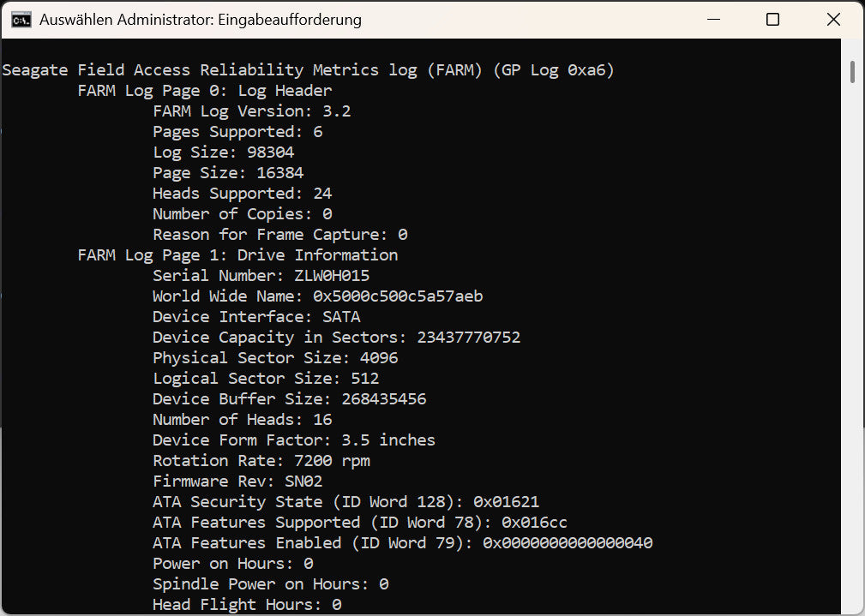Click the Device Buffer Size value 268435456
This screenshot has width=865, height=616.
[383, 399]
